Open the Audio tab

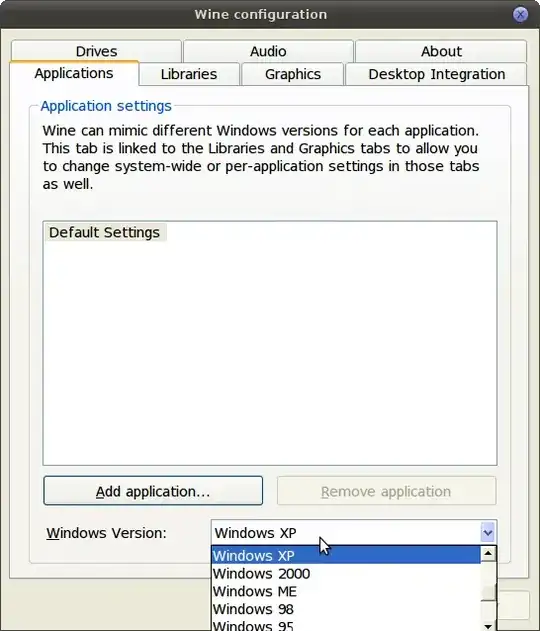[268, 51]
